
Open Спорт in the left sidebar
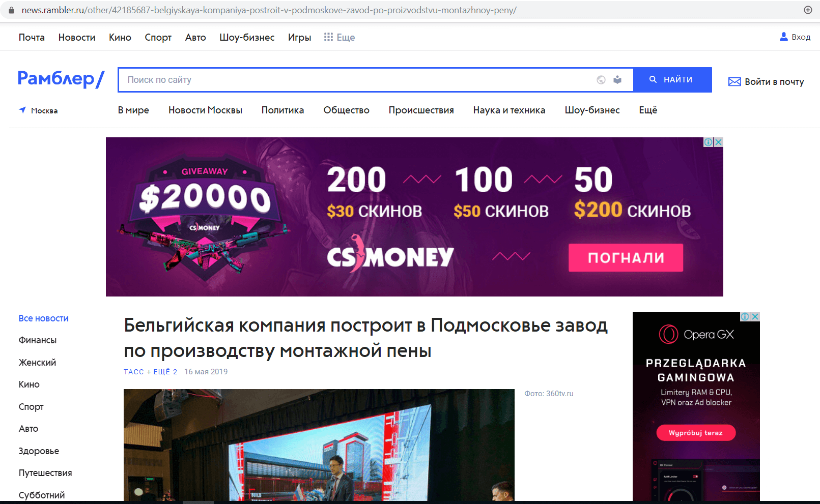coord(31,407)
